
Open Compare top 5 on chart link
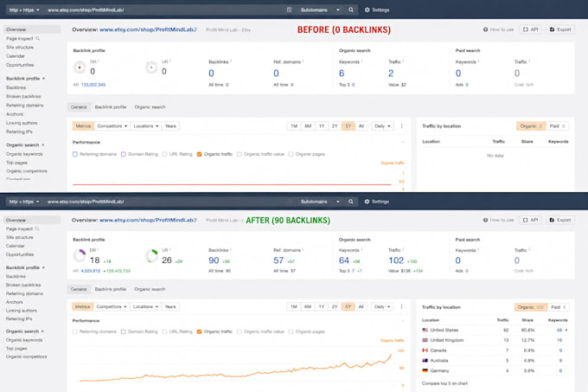point(444,383)
